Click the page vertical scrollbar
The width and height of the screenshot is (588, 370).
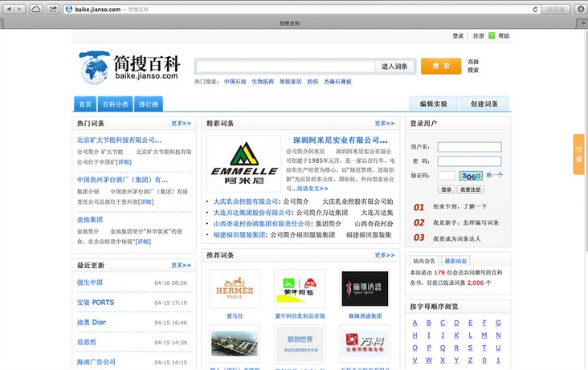(x=586, y=141)
